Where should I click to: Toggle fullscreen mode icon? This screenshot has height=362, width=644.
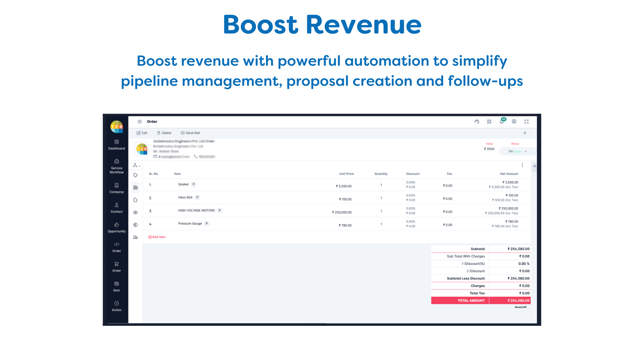pyautogui.click(x=527, y=122)
